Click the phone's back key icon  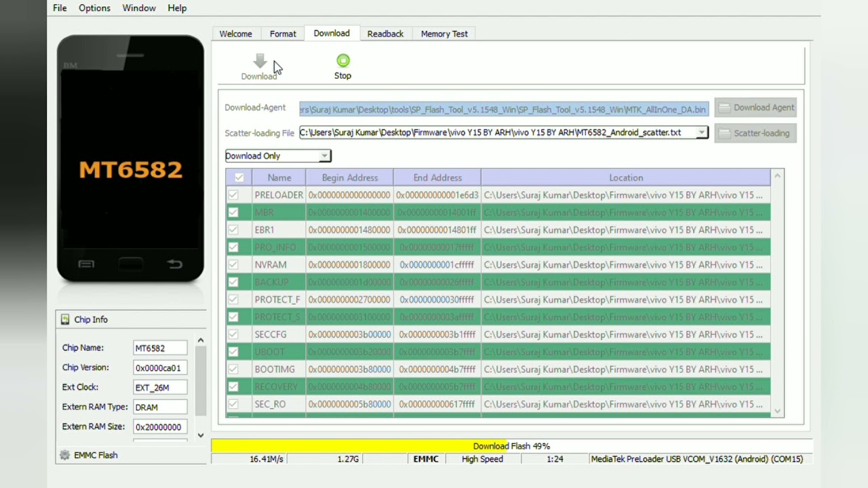pyautogui.click(x=174, y=264)
